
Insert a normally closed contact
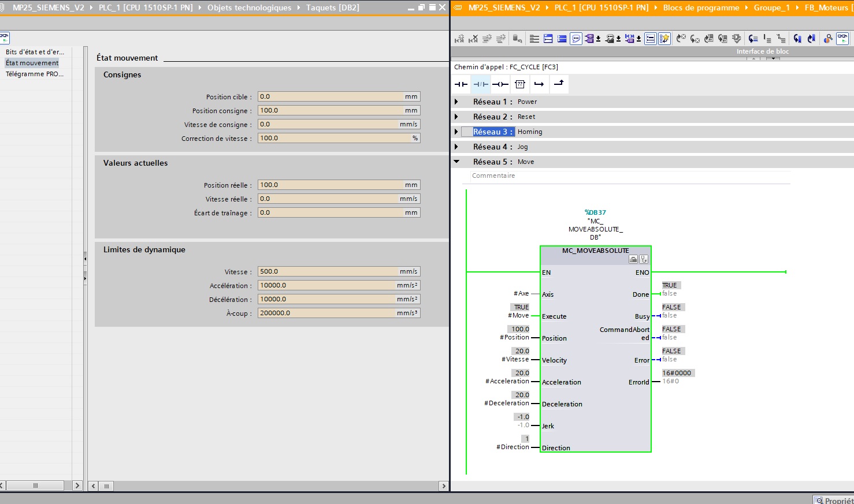(481, 84)
